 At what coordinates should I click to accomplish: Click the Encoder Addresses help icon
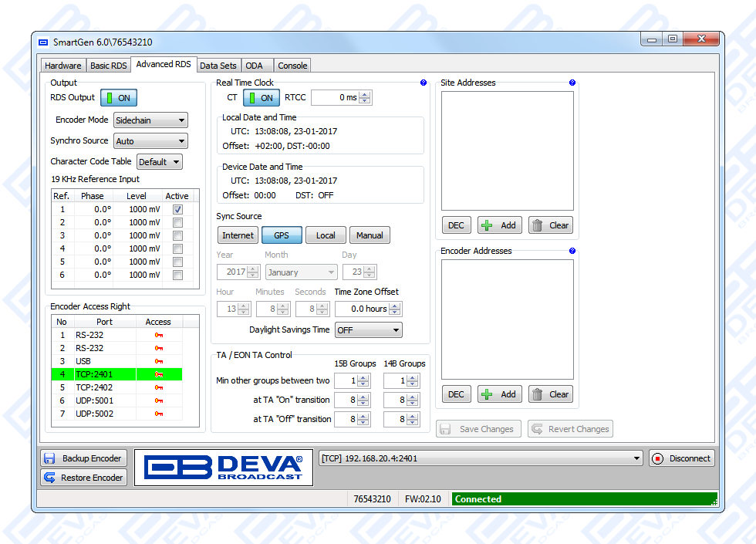point(572,251)
